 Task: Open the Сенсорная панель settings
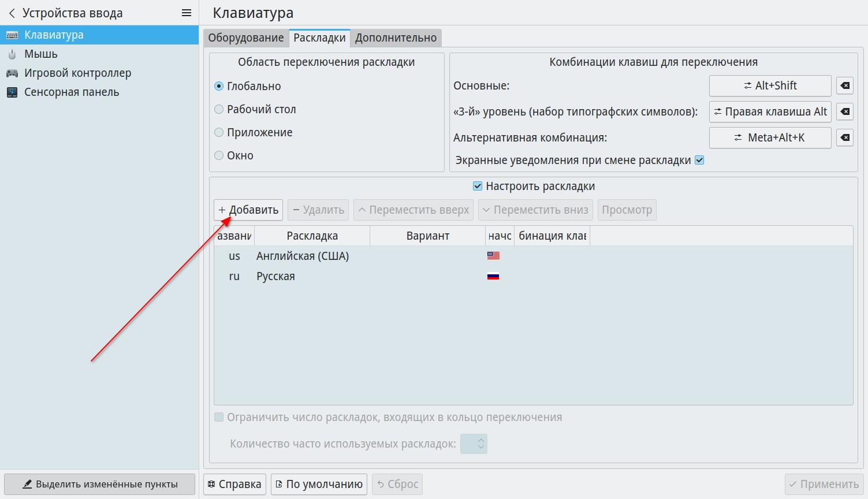tap(71, 92)
